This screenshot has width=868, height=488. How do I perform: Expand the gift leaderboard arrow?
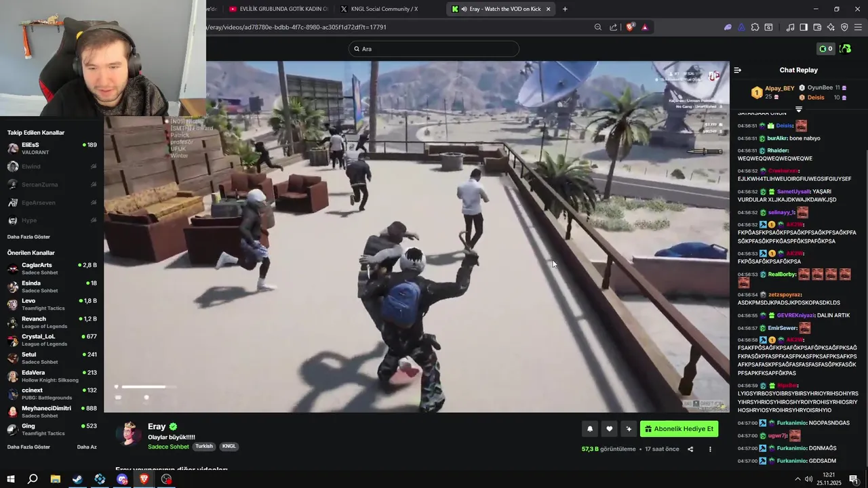(x=798, y=109)
